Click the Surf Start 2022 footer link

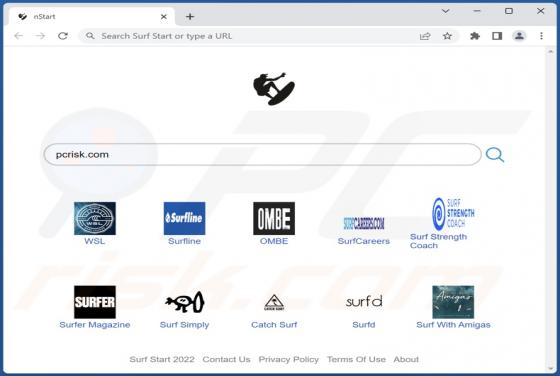[162, 359]
